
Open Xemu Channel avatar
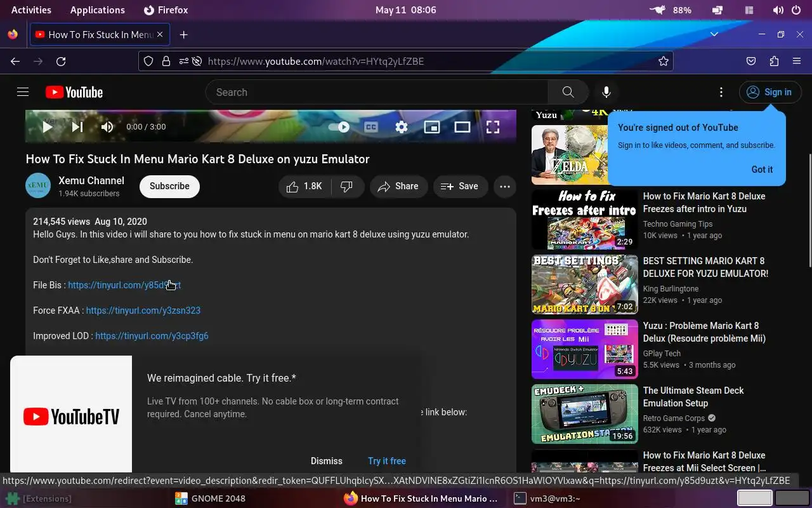(x=38, y=186)
